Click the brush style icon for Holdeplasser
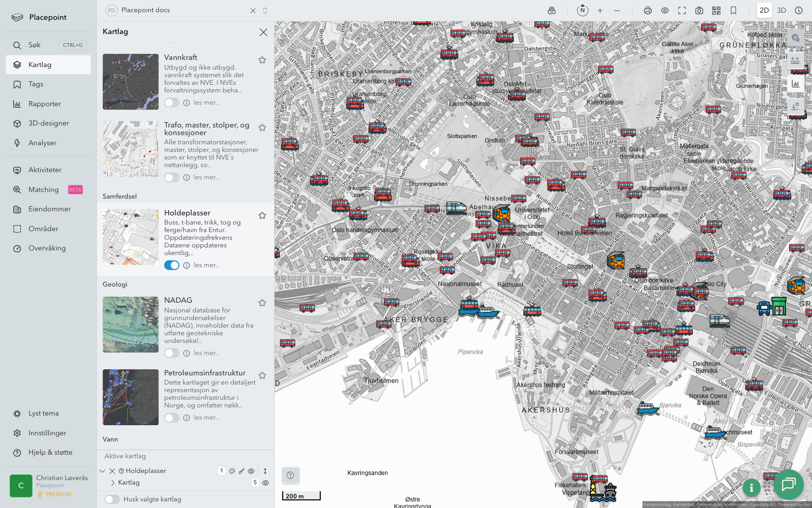This screenshot has width=812, height=508. point(242,471)
